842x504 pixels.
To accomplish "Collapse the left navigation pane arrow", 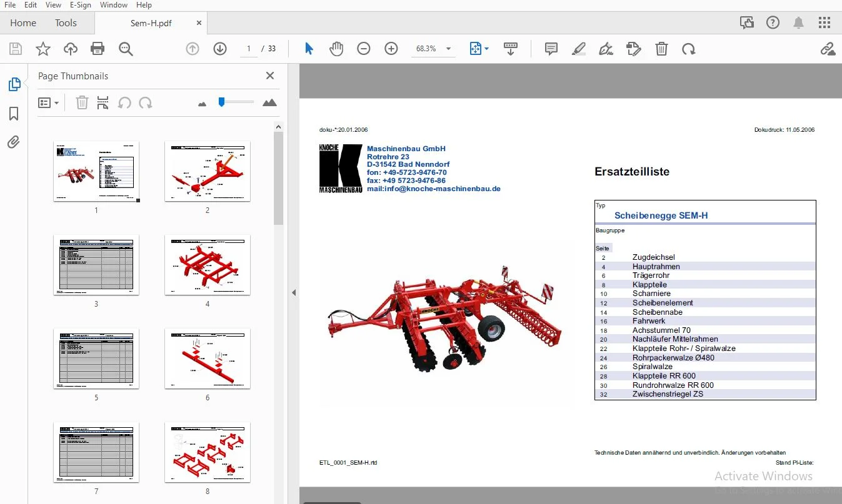I will tap(293, 292).
